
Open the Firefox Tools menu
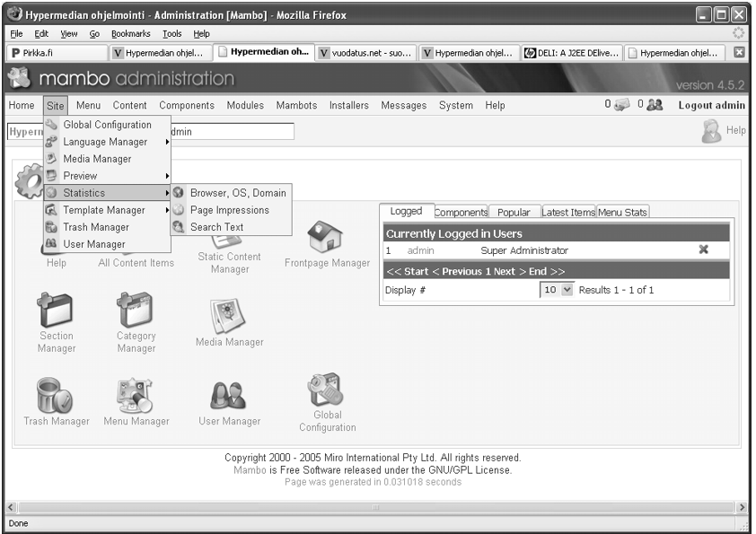point(171,34)
